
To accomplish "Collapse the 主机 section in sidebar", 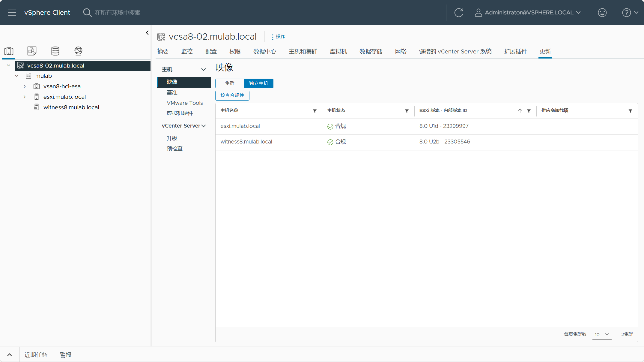I will [203, 69].
